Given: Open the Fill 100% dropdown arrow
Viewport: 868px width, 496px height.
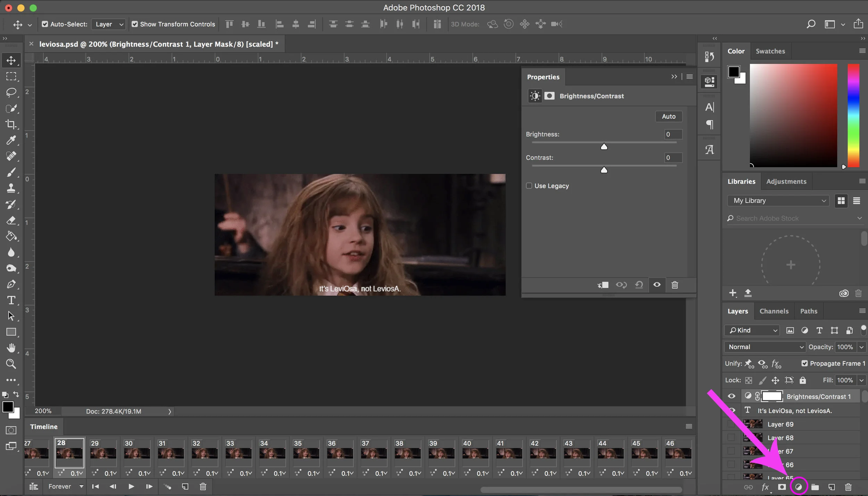Looking at the screenshot, I should tap(861, 380).
